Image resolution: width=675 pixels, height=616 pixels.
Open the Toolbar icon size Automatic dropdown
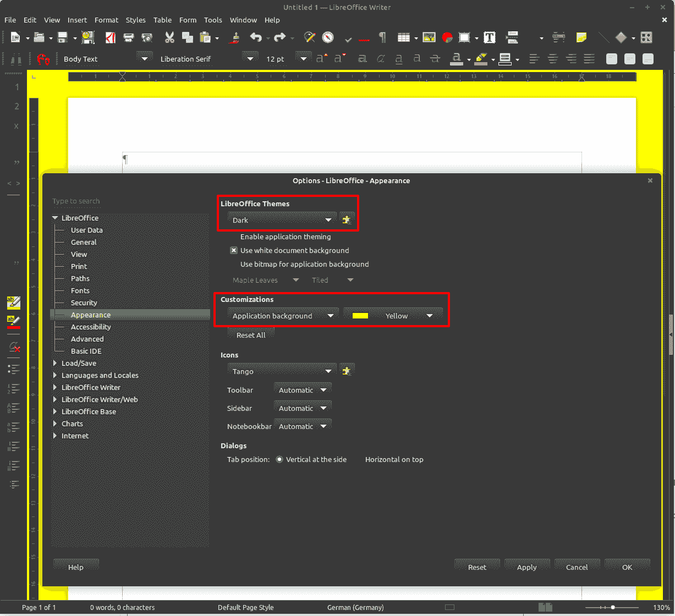[303, 390]
